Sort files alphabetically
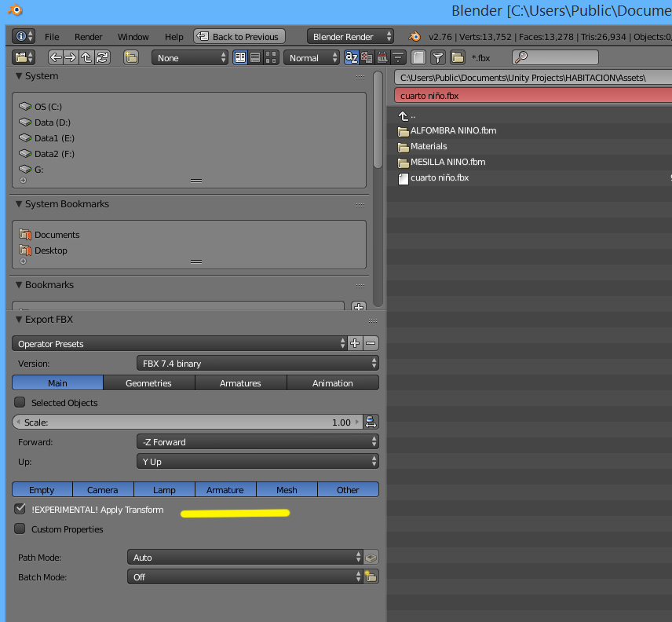This screenshot has width=672, height=622. [352, 57]
